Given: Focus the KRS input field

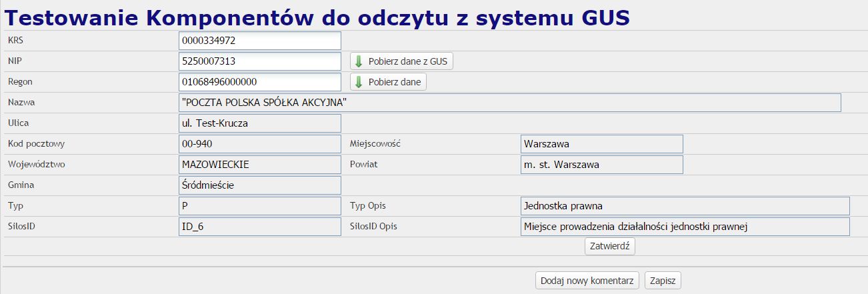Looking at the screenshot, I should point(260,41).
